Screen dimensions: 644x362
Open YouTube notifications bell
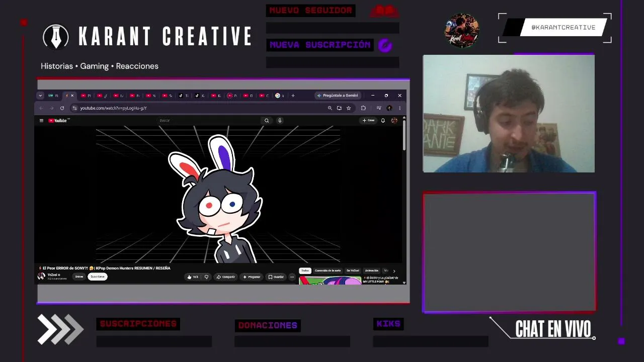[383, 121]
